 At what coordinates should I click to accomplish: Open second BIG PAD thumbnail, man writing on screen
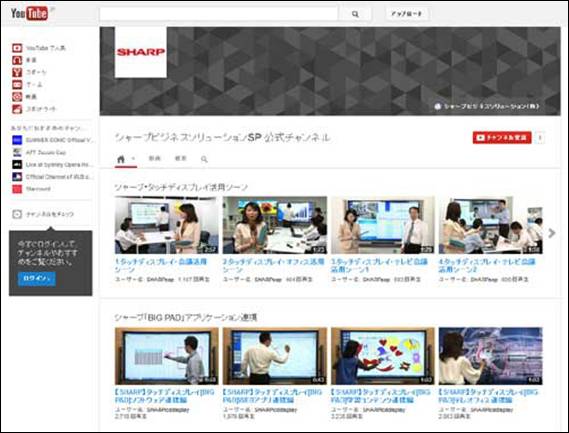275,356
